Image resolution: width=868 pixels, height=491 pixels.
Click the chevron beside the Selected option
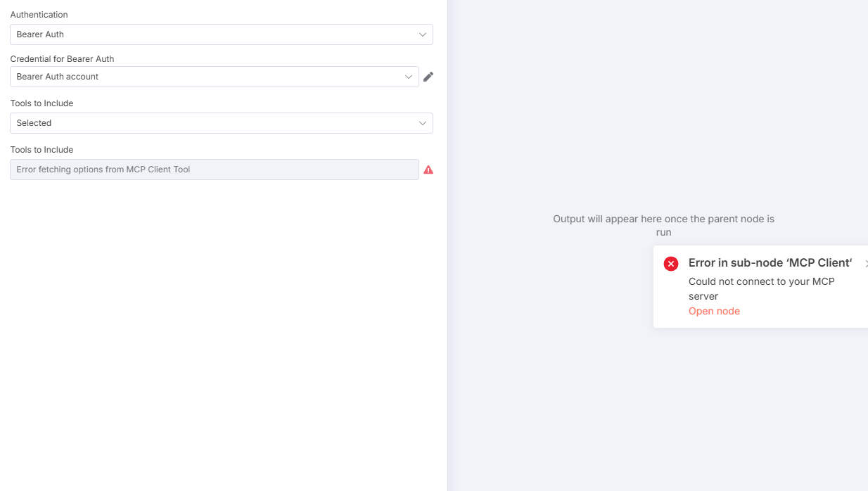tap(422, 123)
